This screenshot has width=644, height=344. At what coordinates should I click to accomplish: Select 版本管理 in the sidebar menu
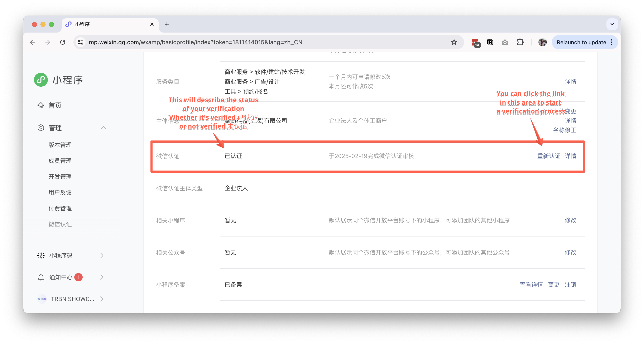coord(60,145)
